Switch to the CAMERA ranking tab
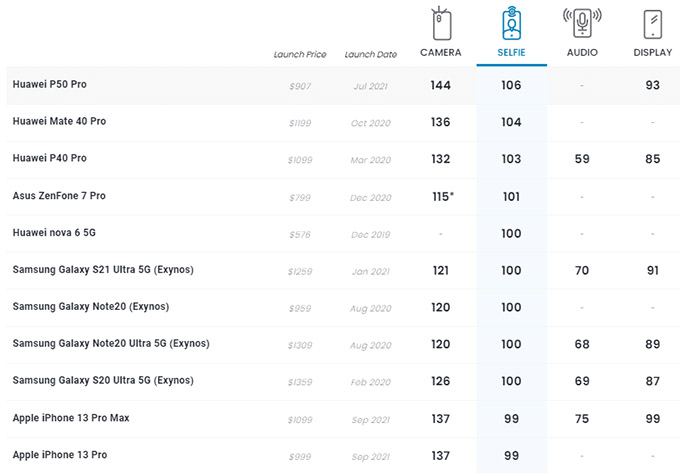The height and width of the screenshot is (473, 680). [x=440, y=52]
